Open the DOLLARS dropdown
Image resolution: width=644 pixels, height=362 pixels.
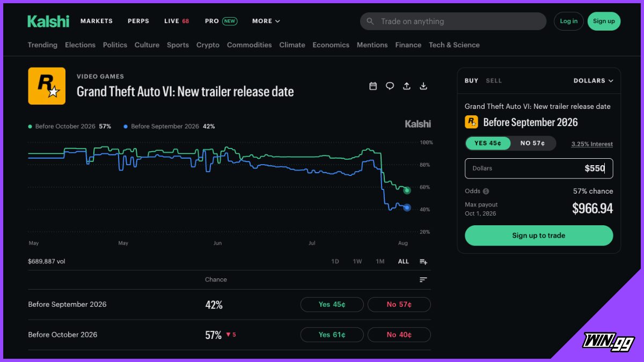pyautogui.click(x=593, y=80)
